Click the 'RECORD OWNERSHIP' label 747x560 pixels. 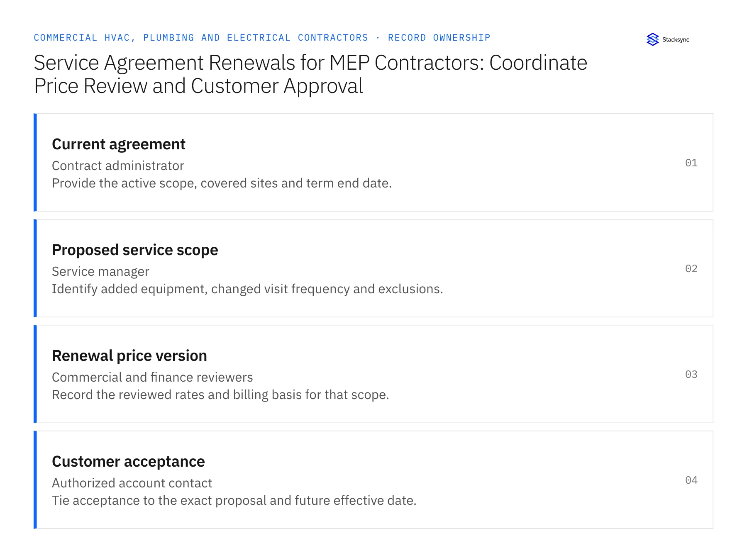tap(439, 38)
